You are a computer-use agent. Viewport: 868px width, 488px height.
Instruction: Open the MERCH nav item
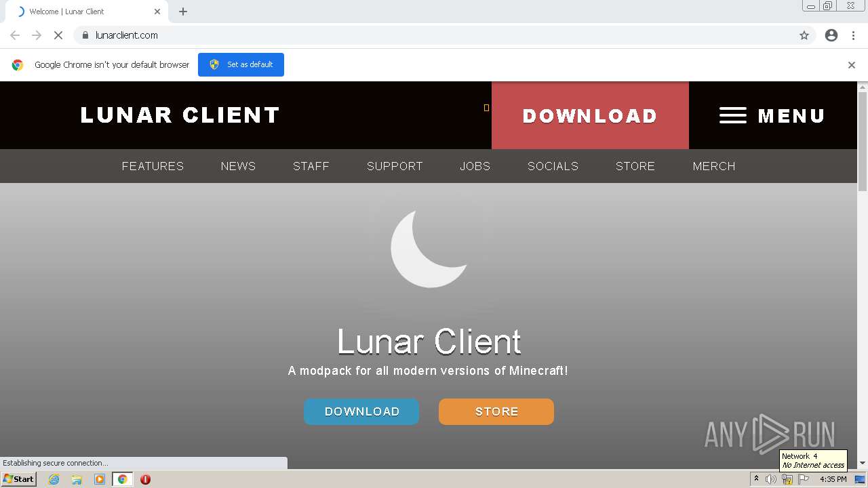coord(714,166)
